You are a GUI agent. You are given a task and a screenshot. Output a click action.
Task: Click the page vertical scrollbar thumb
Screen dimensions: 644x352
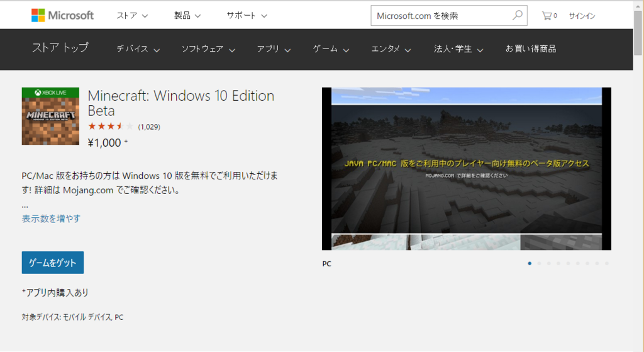pos(638,33)
